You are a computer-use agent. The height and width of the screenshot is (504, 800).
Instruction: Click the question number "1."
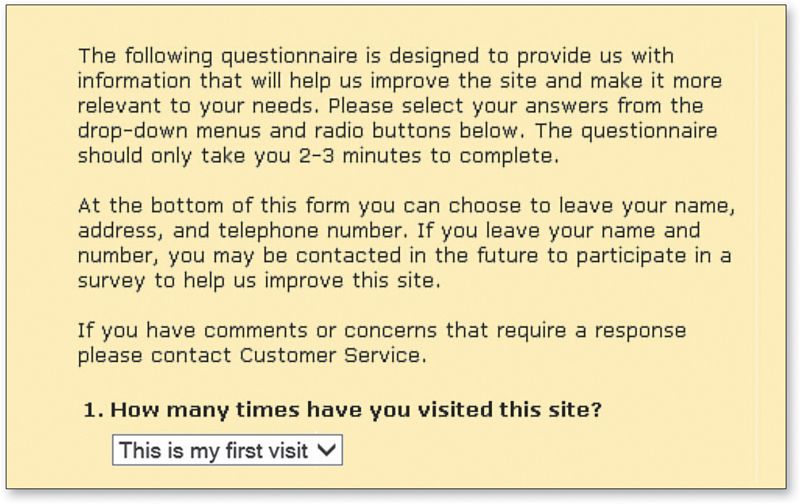pyautogui.click(x=93, y=411)
